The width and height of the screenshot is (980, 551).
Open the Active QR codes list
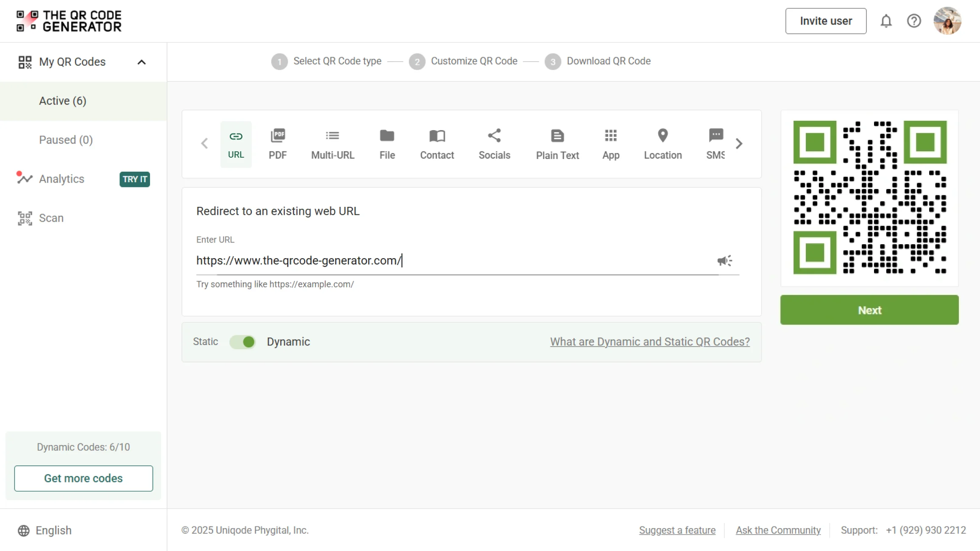pyautogui.click(x=63, y=101)
